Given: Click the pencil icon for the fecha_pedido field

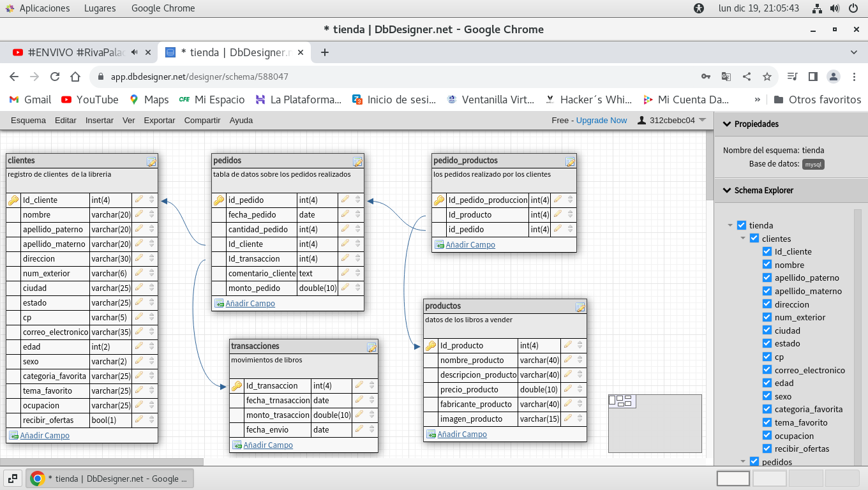Looking at the screenshot, I should tap(345, 214).
